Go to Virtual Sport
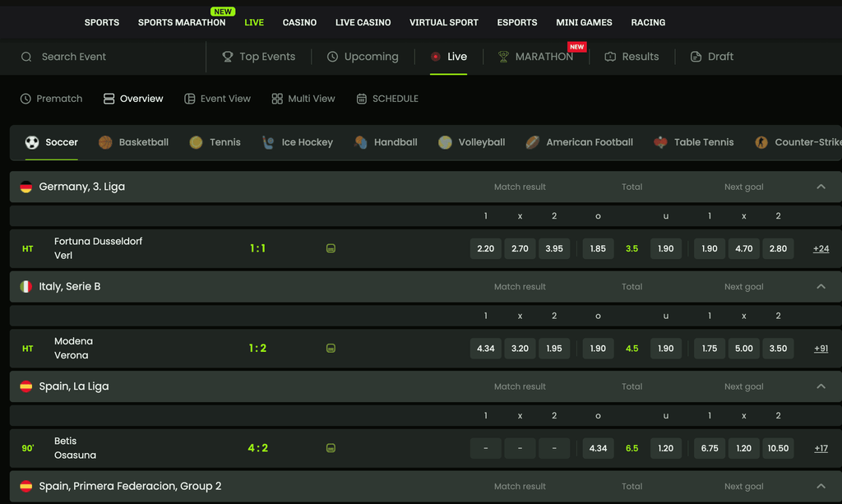The image size is (842, 504). click(443, 22)
